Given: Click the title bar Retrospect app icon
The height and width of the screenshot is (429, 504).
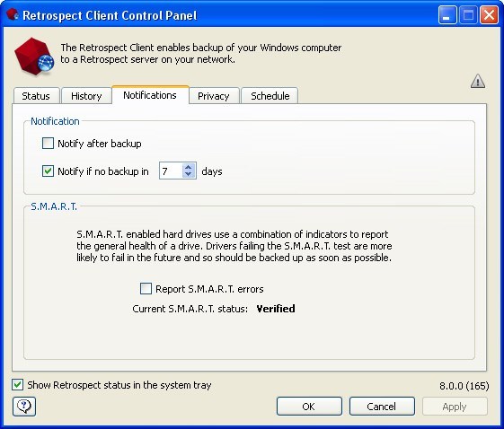Looking at the screenshot, I should click(x=13, y=14).
